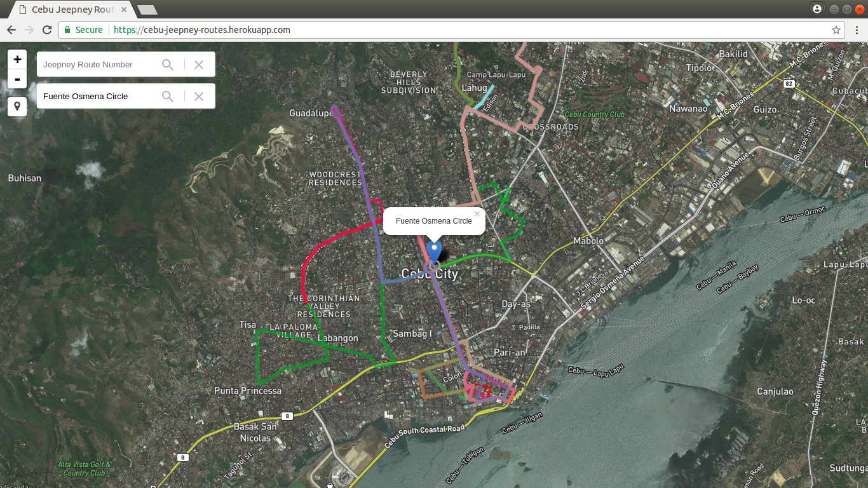Click the Cebu Country Club label
The width and height of the screenshot is (868, 488).
tap(595, 114)
